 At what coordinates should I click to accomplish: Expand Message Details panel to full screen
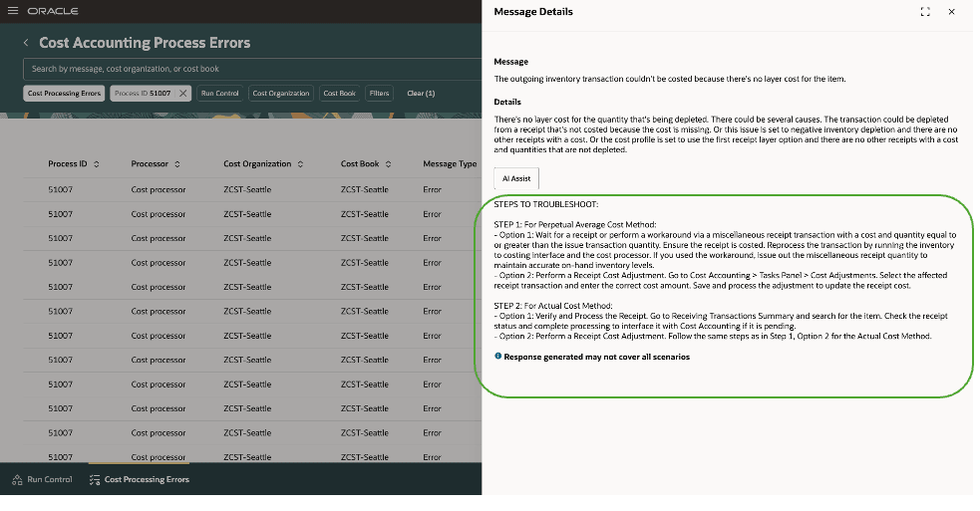[x=925, y=12]
